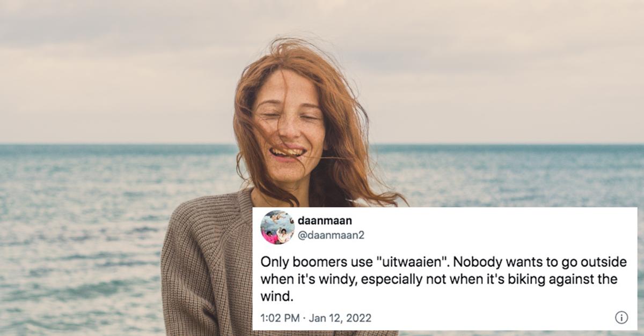Open daanmaan's profile avatar

(277, 227)
